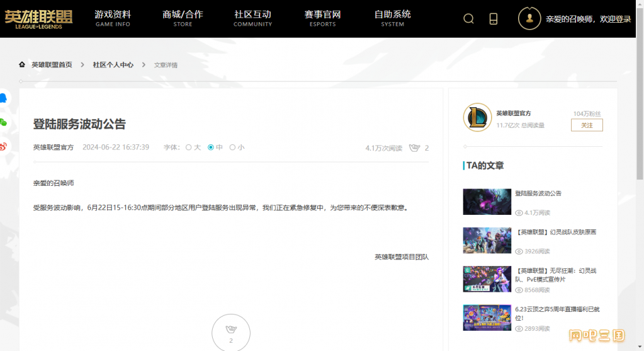Click thumbnail of 云顶之弈5周年 article
This screenshot has width=644, height=351.
(487, 318)
